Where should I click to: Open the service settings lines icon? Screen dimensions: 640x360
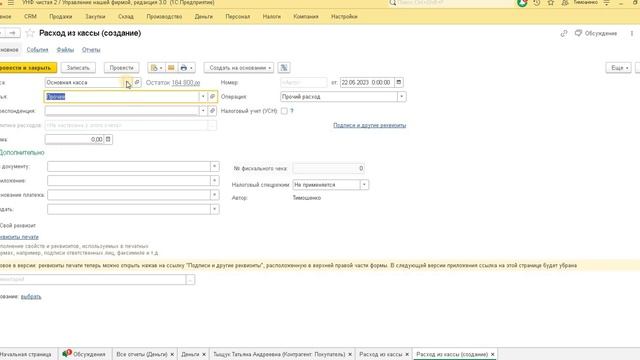(607, 3)
